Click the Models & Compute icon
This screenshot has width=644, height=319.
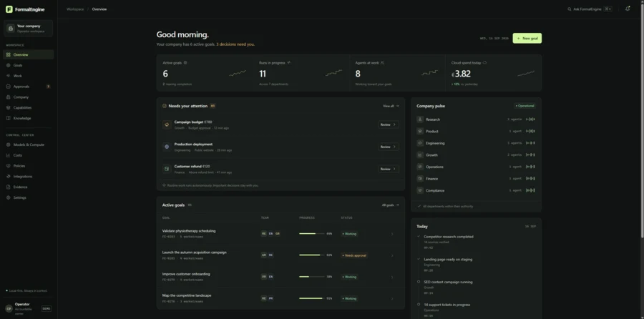pos(9,144)
